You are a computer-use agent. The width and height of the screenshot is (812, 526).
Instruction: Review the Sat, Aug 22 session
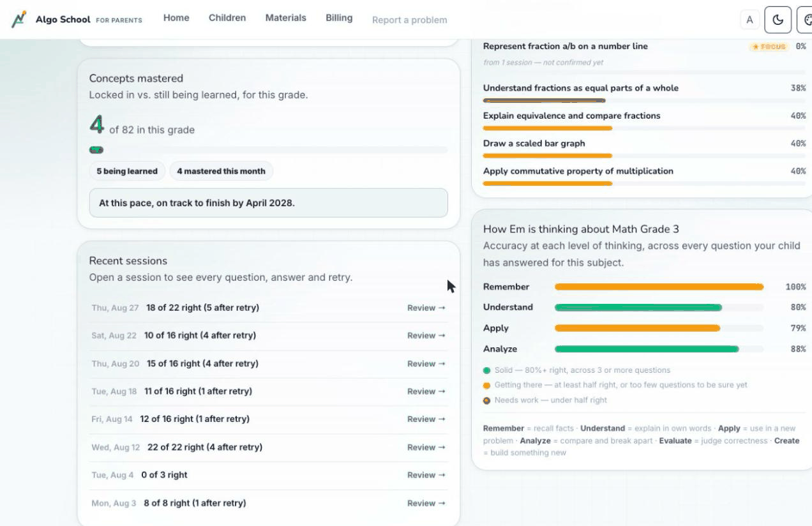pos(426,335)
